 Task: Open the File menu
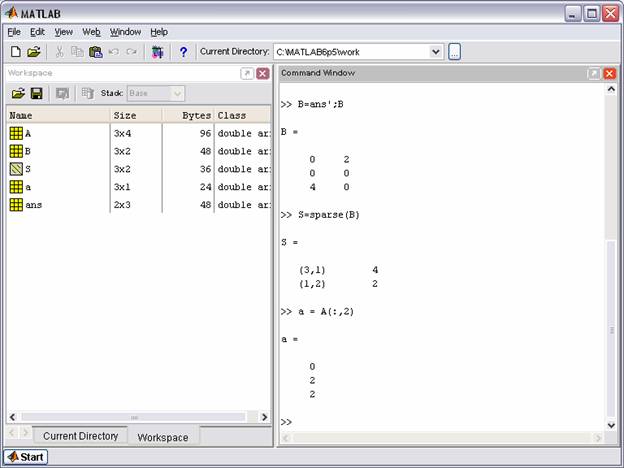[x=14, y=32]
